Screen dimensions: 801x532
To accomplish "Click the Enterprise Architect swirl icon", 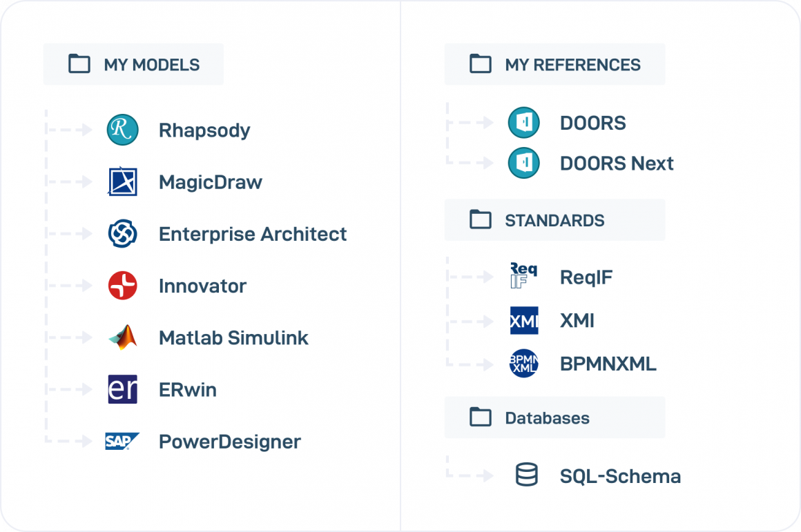I will point(123,234).
